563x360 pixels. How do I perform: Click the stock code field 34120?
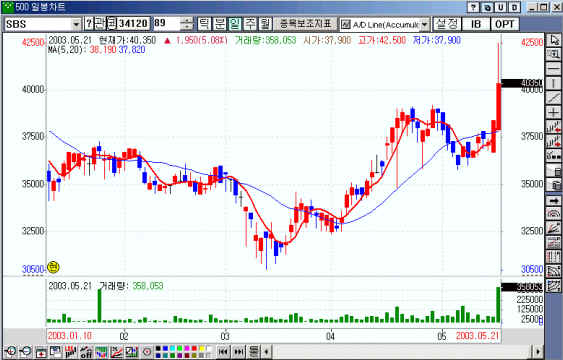[x=133, y=24]
